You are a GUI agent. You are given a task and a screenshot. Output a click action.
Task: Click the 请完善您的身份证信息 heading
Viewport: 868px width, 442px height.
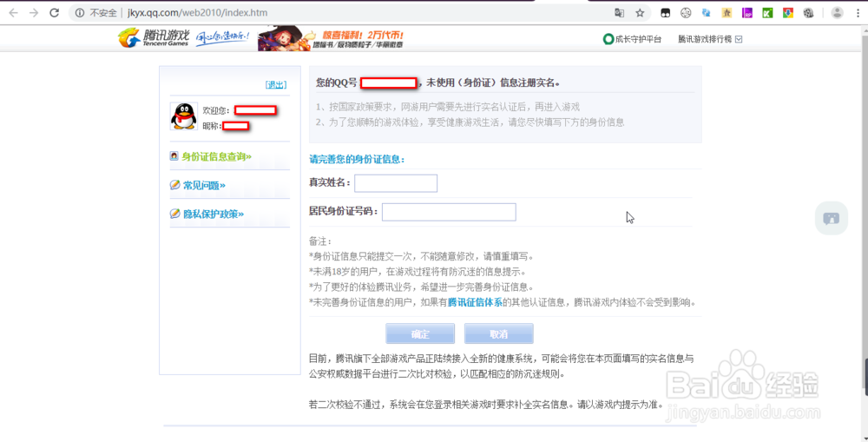tap(357, 160)
